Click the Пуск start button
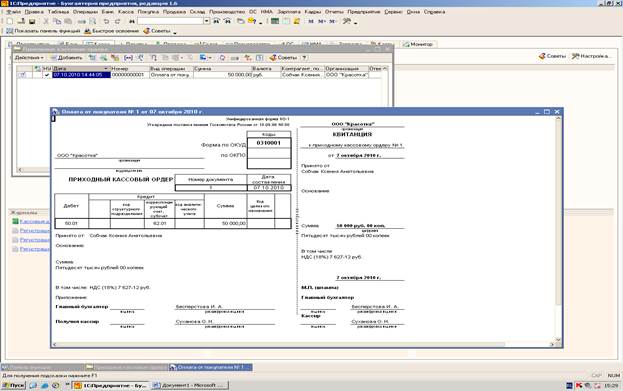Viewport: 623px width, 391px height. tap(14, 385)
